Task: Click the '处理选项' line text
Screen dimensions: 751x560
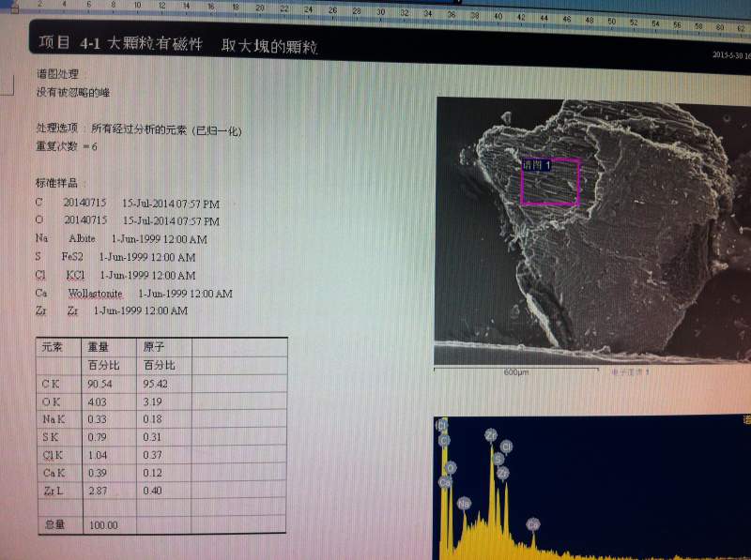Action: 139,129
